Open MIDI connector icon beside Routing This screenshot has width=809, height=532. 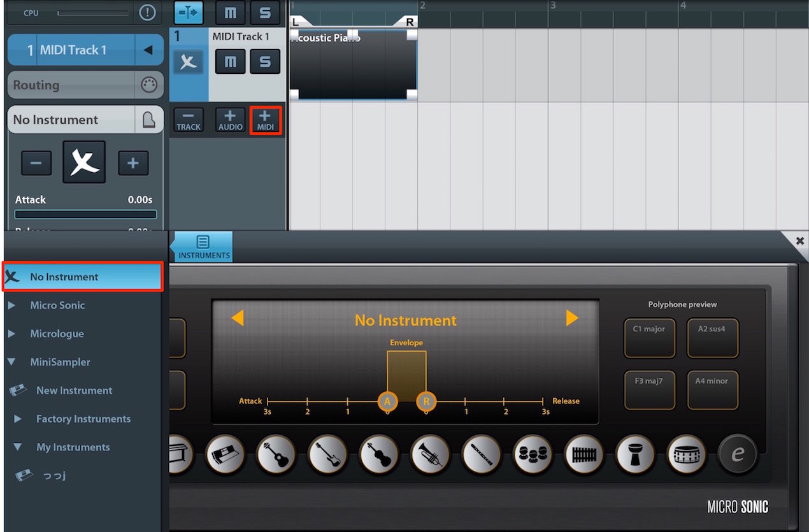point(148,85)
